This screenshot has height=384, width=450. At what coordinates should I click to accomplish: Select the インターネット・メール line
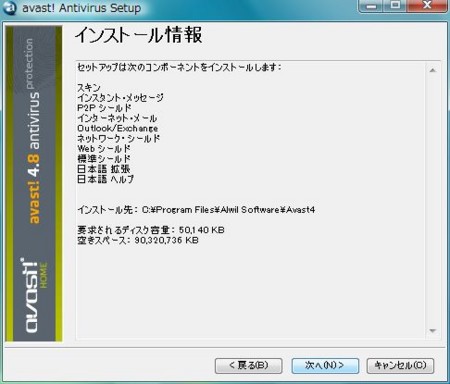pos(117,118)
